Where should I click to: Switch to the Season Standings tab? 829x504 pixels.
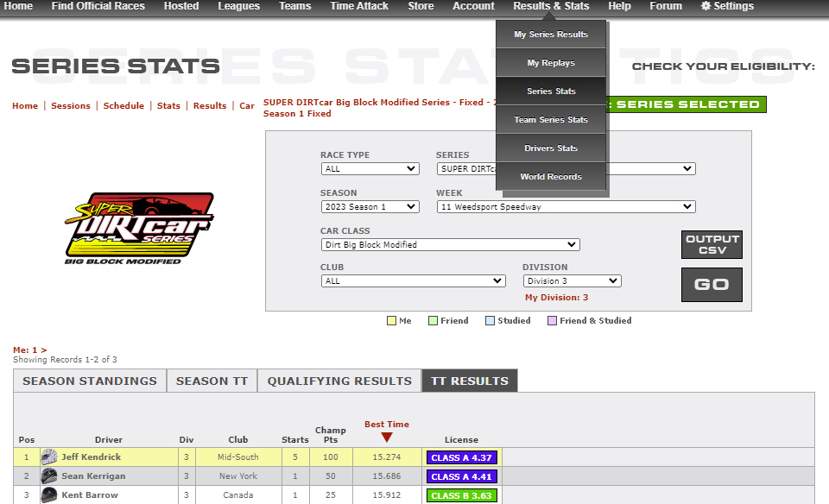[x=90, y=381]
